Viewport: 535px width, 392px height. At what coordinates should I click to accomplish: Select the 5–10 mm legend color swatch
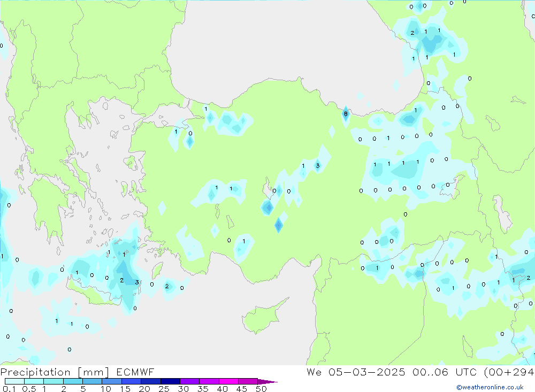tap(93, 381)
